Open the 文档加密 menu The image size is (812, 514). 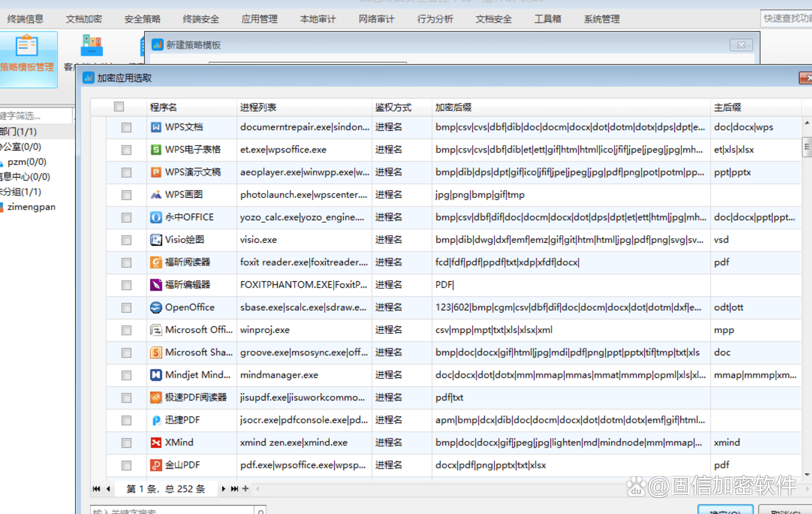click(84, 19)
